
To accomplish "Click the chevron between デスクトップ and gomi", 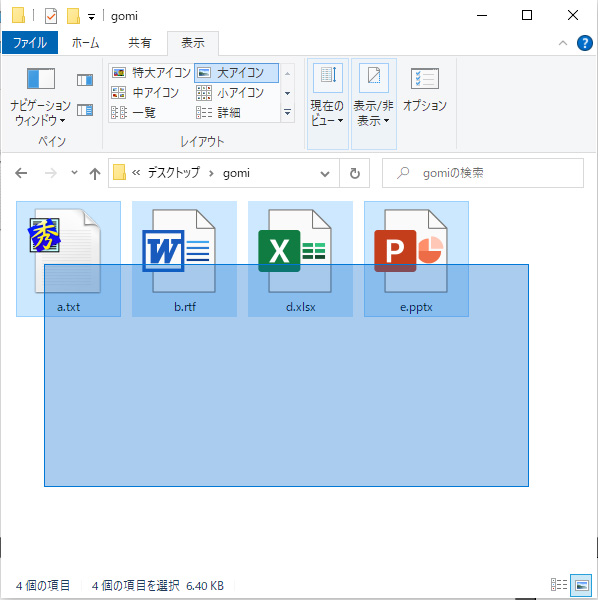I will pos(211,173).
